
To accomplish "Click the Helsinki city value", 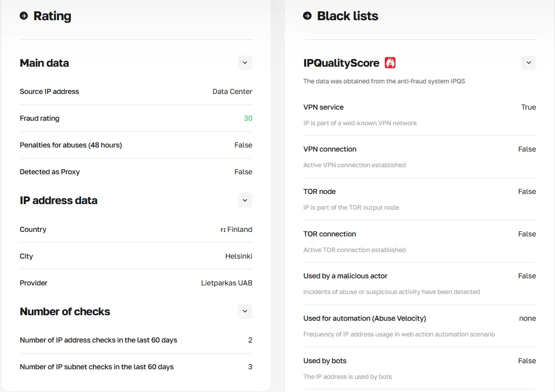I will click(x=238, y=256).
